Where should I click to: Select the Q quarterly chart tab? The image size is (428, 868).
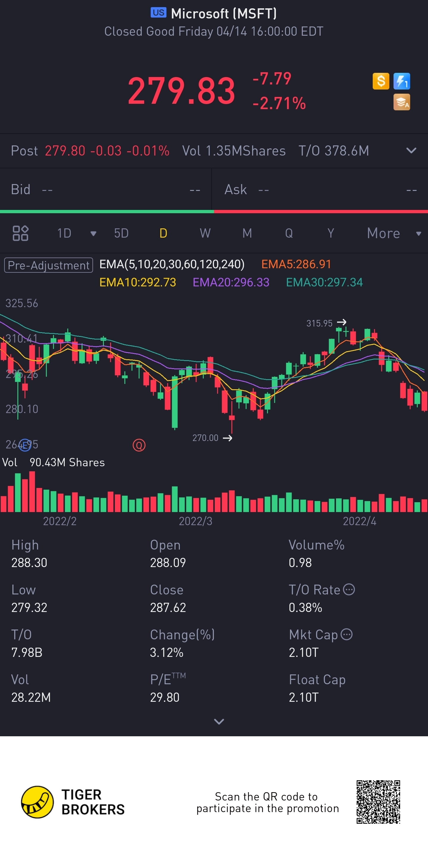point(289,233)
